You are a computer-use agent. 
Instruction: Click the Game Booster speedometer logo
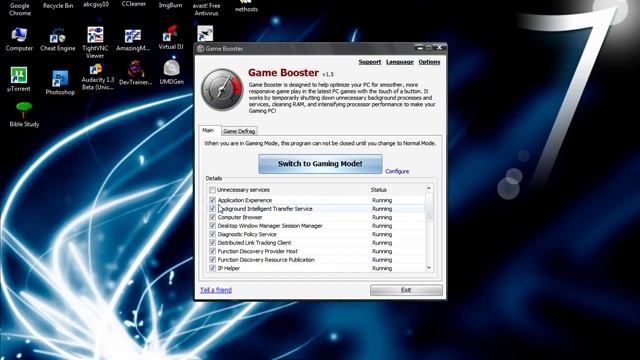pyautogui.click(x=222, y=90)
